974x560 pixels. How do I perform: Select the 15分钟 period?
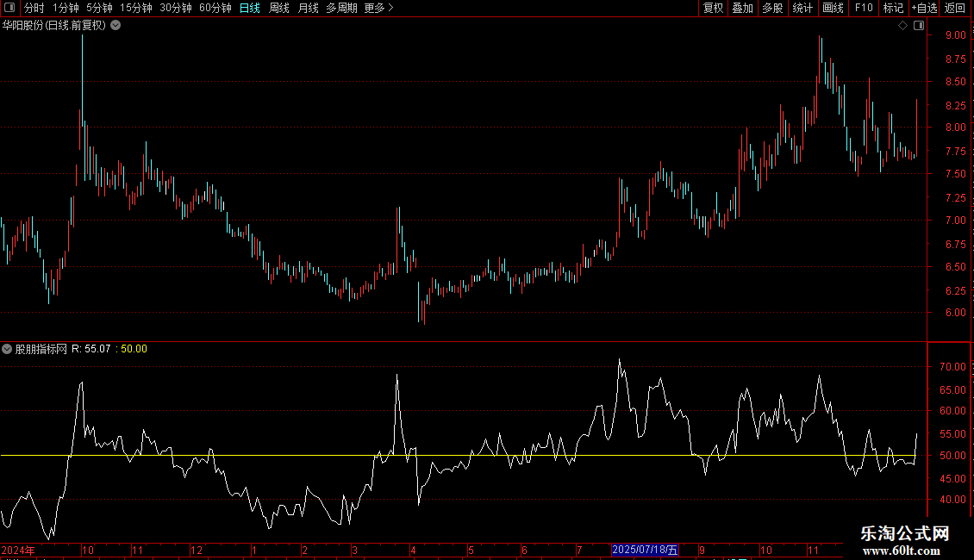[x=136, y=8]
